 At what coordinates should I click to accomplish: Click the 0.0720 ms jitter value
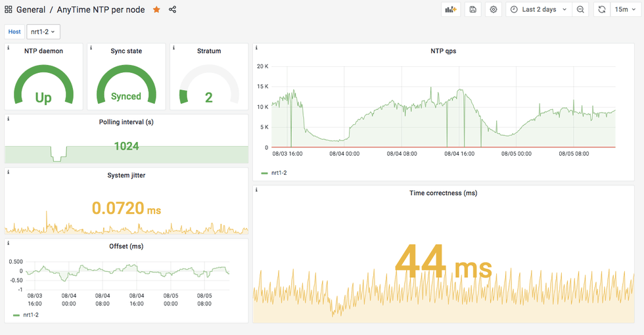click(x=126, y=208)
